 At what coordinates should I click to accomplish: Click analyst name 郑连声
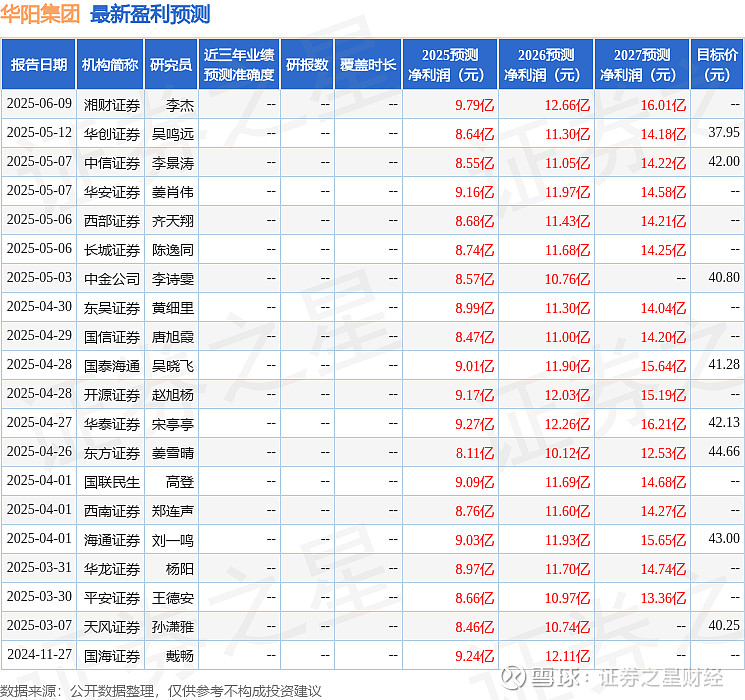172,510
